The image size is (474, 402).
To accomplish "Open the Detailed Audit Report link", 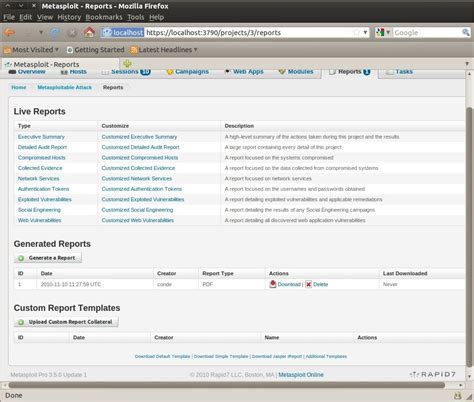I will click(42, 147).
